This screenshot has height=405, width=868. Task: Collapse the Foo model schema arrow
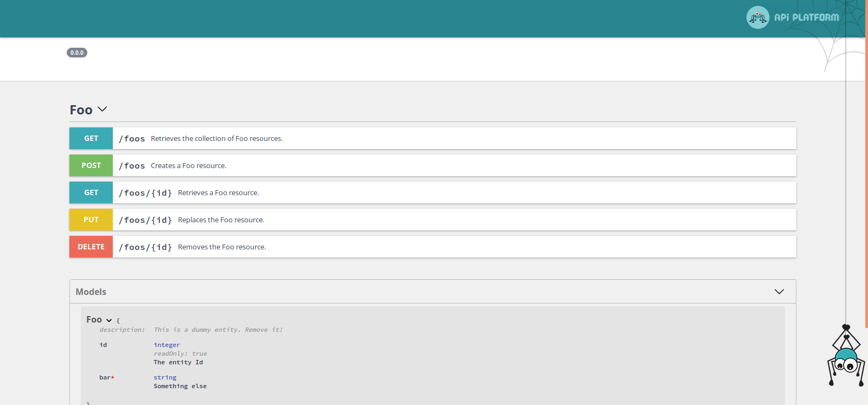point(109,320)
